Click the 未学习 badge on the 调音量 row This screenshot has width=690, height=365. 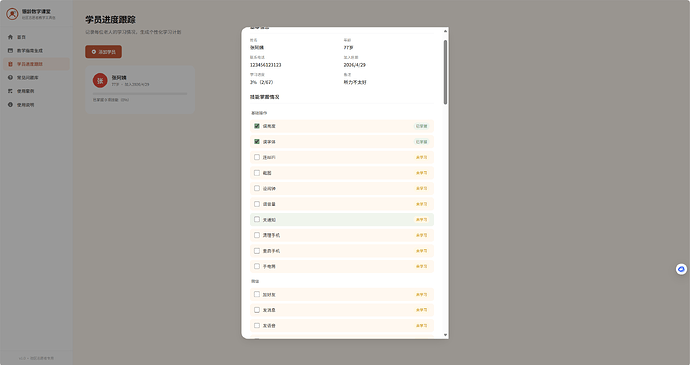[422, 204]
